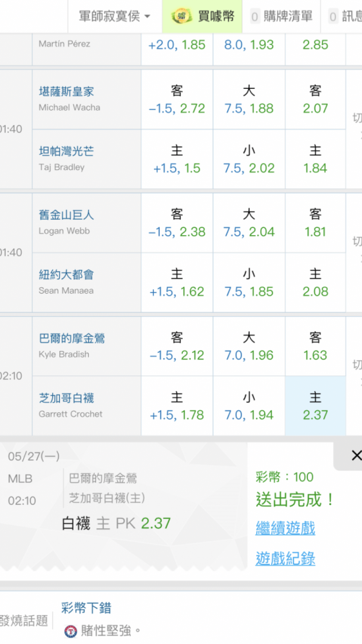This screenshot has height=644, width=362.
Task: Select 芝加哥白襪 home moneyline 2.37
Action: pyautogui.click(x=315, y=406)
